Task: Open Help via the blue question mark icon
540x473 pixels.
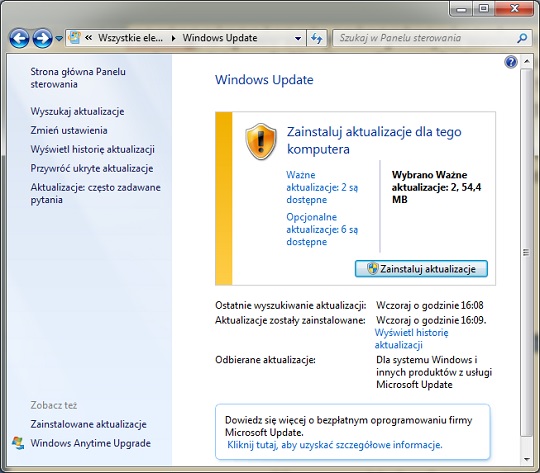Action: coord(511,62)
